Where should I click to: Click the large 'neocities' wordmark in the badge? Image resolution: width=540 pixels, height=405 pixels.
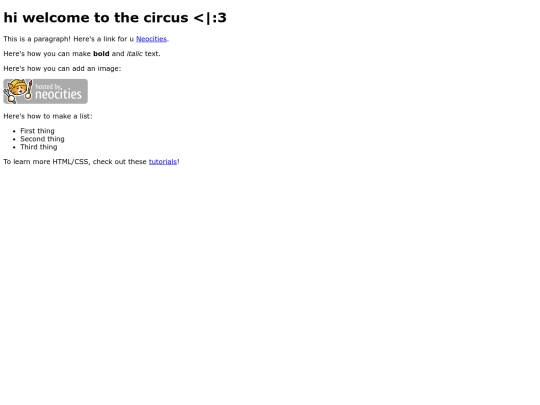[59, 94]
